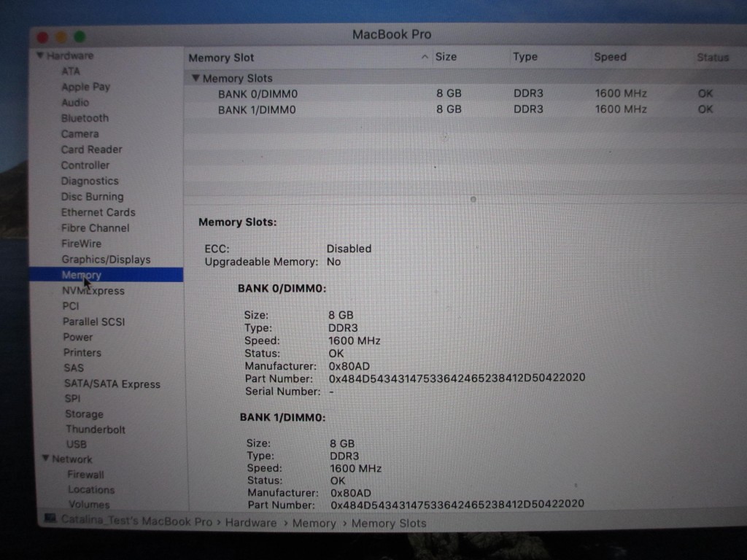747x560 pixels.
Task: Select Volumes under Network
Action: point(89,505)
